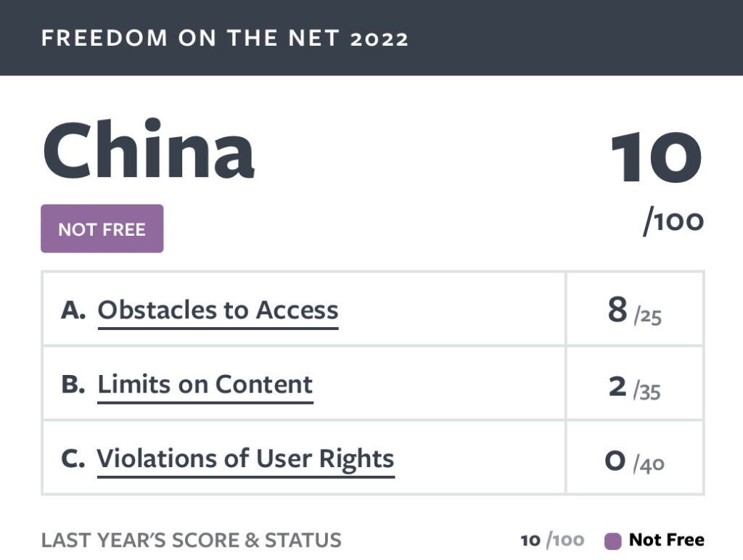Click the purple NOT FREE badge
Viewport: 743px width, 560px height.
point(102,228)
